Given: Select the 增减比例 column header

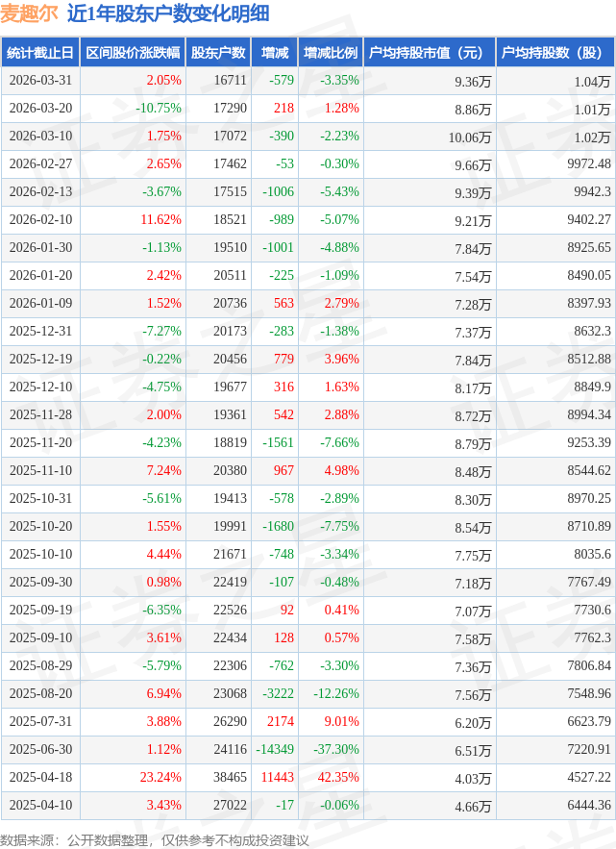Looking at the screenshot, I should coord(331,53).
